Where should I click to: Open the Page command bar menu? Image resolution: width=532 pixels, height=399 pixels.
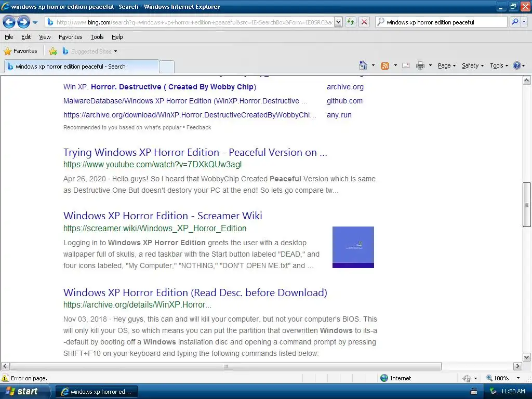pos(446,66)
